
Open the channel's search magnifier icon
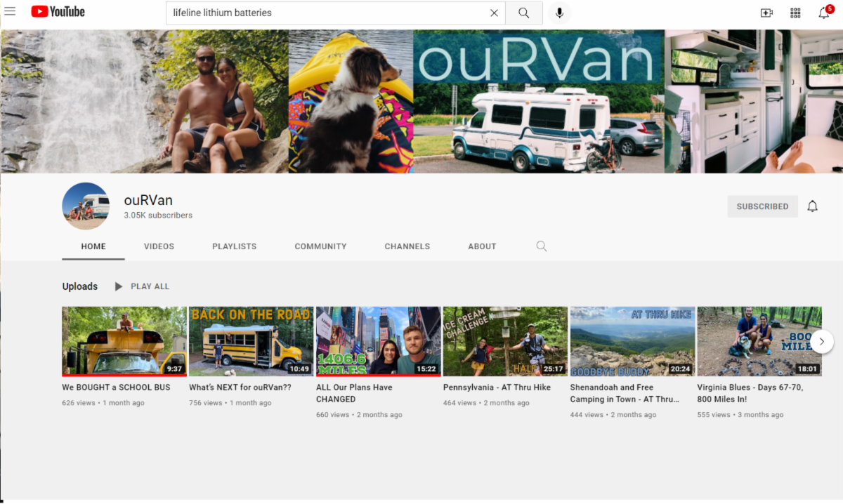click(542, 246)
